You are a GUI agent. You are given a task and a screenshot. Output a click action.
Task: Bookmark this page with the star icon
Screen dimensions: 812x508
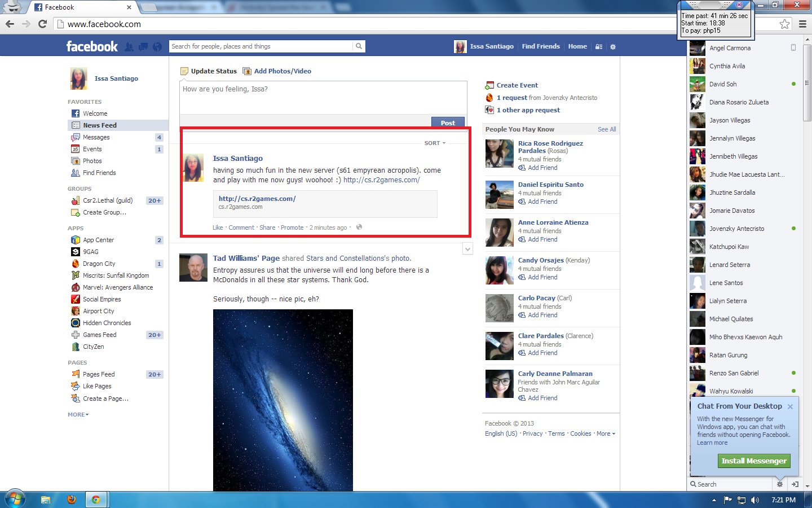click(x=784, y=24)
